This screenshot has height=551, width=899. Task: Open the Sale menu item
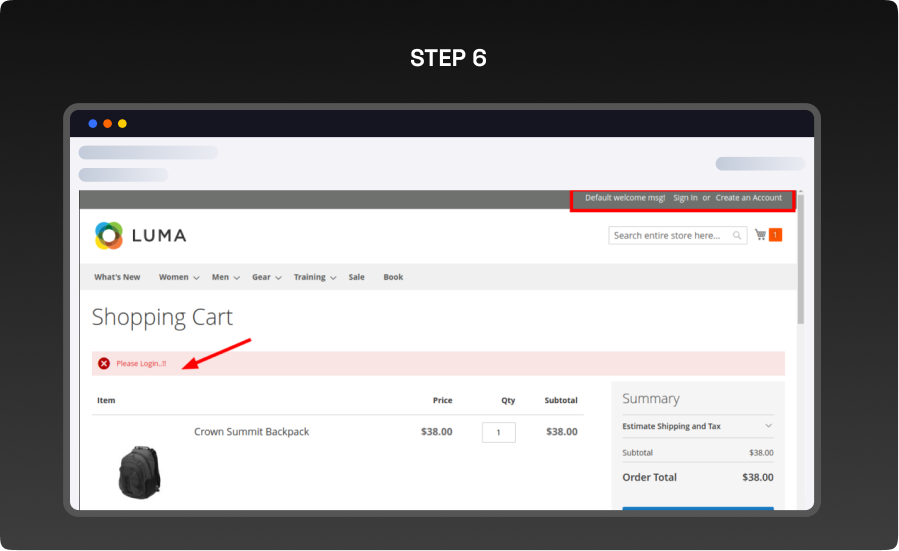pyautogui.click(x=356, y=277)
